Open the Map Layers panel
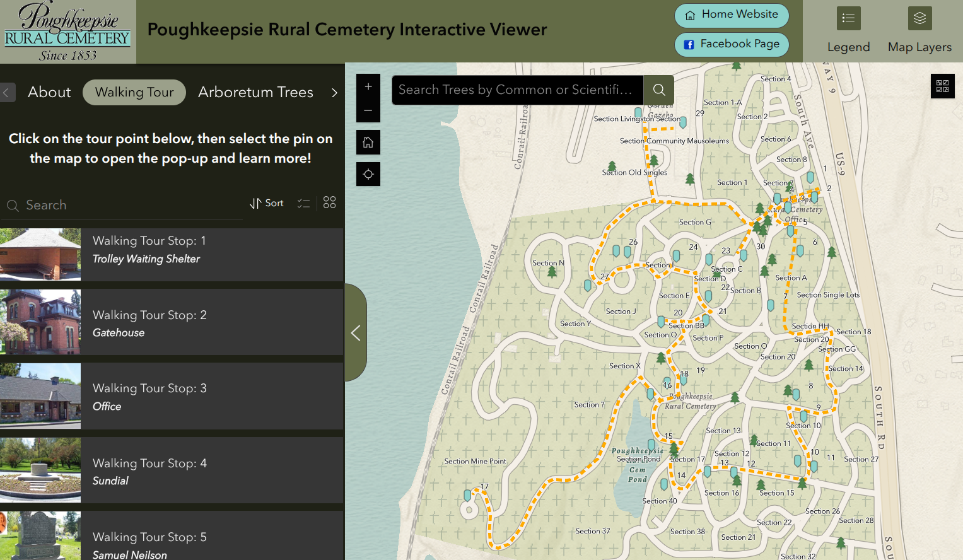This screenshot has height=560, width=963. 919,30
